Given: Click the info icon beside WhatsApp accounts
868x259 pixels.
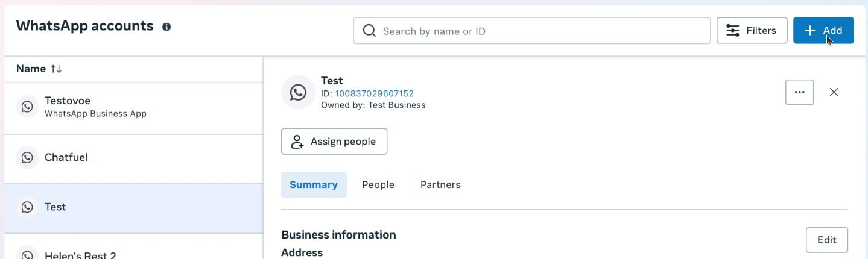Looking at the screenshot, I should coord(166,27).
